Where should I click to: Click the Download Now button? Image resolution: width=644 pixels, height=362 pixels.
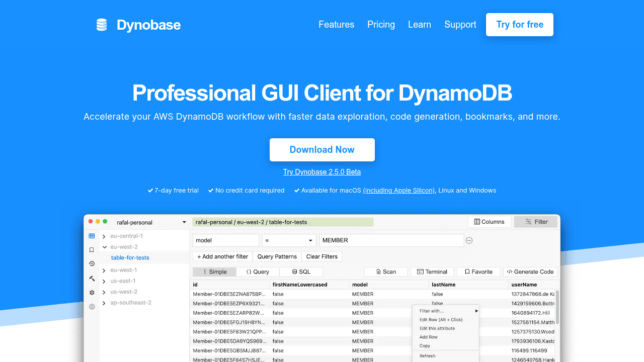322,150
